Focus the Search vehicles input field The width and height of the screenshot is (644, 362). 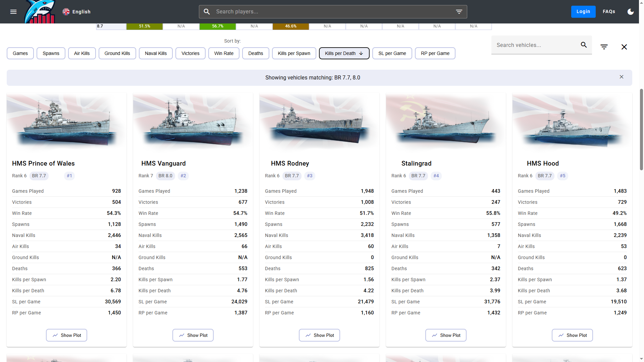pos(535,45)
